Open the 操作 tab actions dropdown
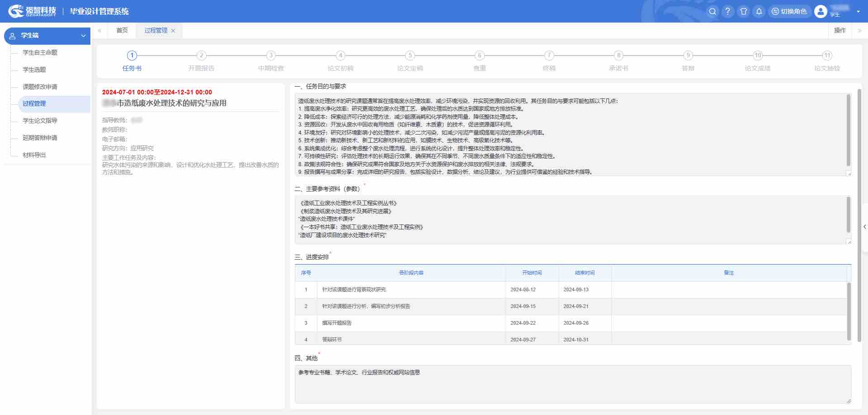This screenshot has width=868, height=415. tap(840, 30)
